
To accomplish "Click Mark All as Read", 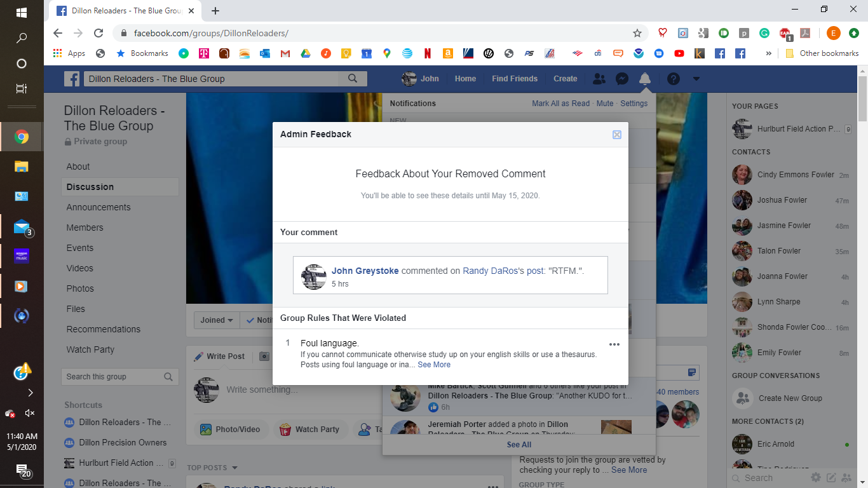I will pos(560,104).
